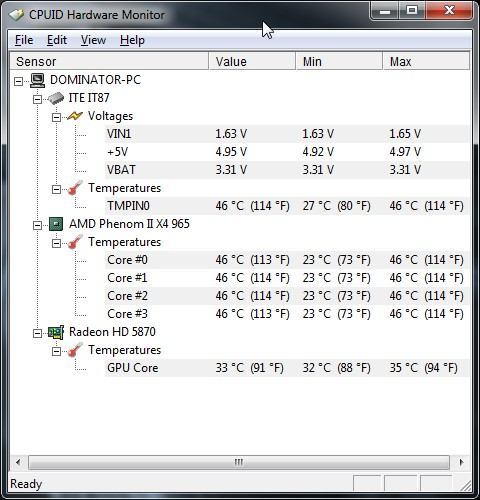
Task: Collapse the Radeon HD 5870 node
Action: pos(38,333)
